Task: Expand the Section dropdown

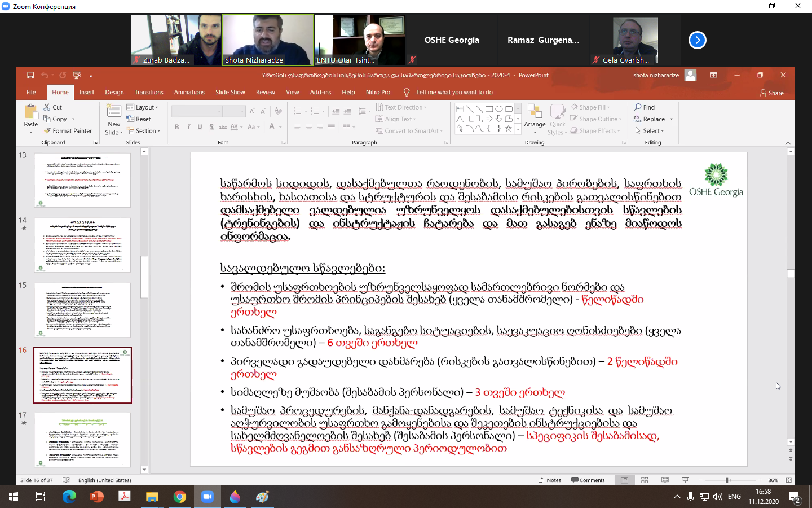Action: pos(144,131)
